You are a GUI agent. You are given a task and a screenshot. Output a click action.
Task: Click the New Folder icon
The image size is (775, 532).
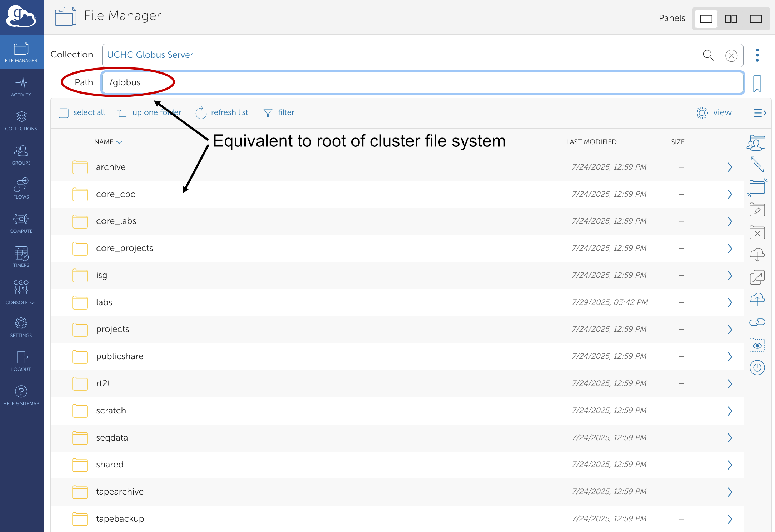pos(757,187)
